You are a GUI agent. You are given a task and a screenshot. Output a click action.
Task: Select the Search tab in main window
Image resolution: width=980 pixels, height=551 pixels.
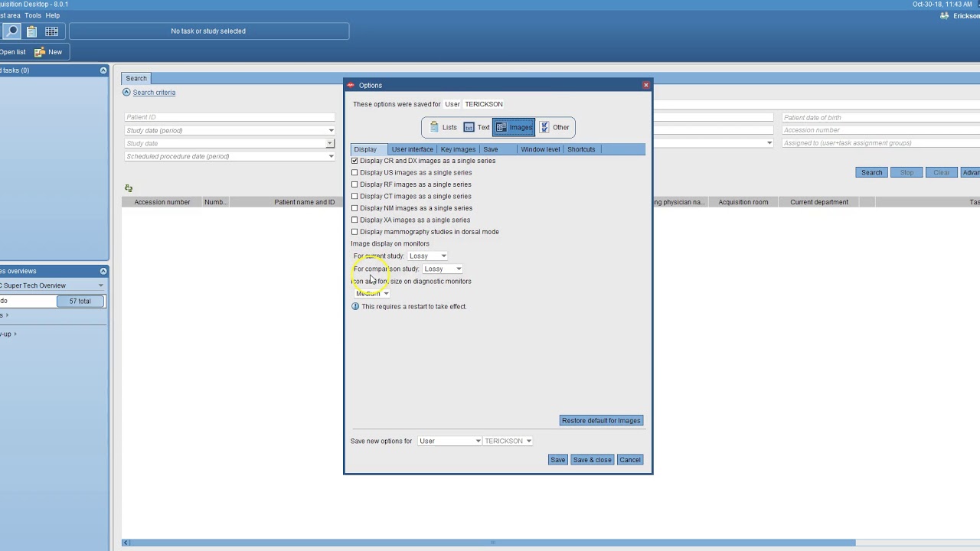[136, 79]
